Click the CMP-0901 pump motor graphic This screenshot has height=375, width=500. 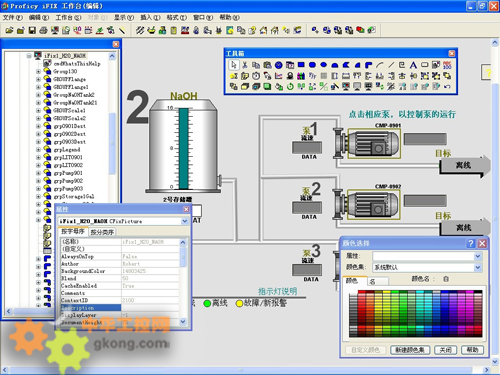(x=373, y=143)
